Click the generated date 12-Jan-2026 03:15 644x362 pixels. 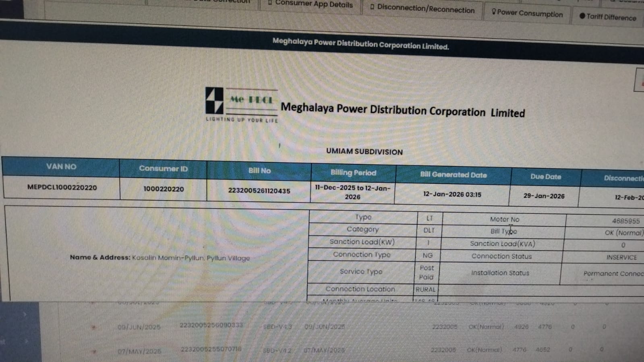452,194
